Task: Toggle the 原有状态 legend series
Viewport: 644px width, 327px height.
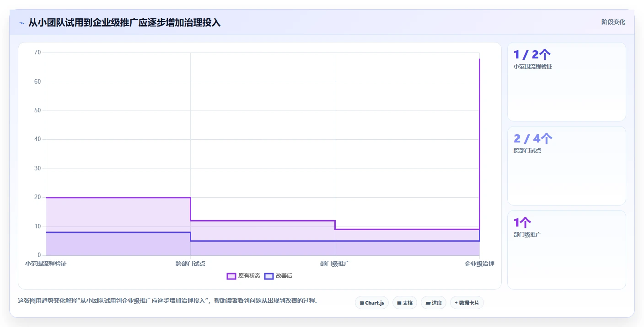Action: point(244,276)
